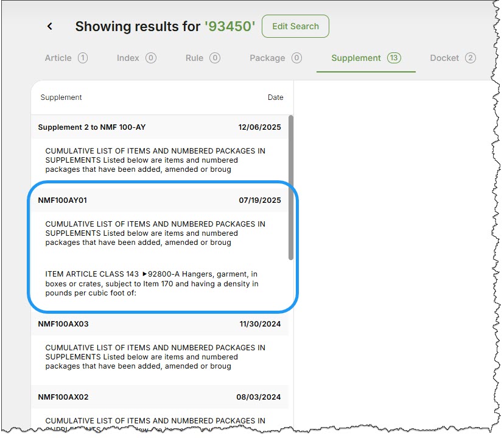Open Supplement 2 to NMF 100-AY result

click(92, 127)
